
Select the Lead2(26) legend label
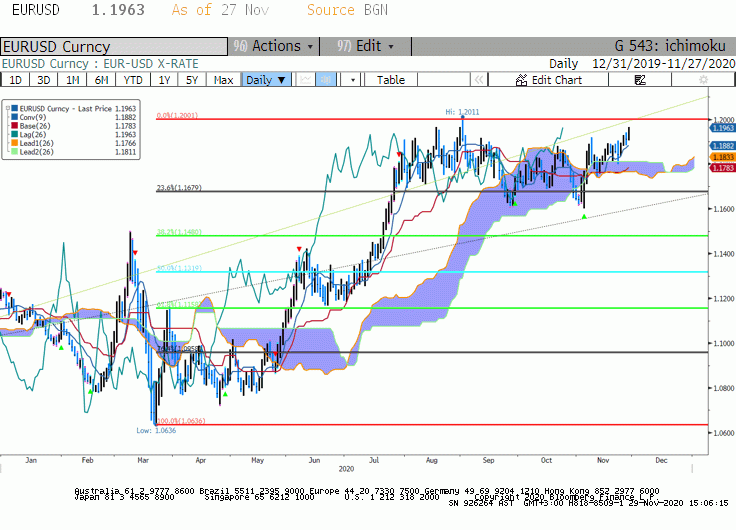tap(37, 152)
